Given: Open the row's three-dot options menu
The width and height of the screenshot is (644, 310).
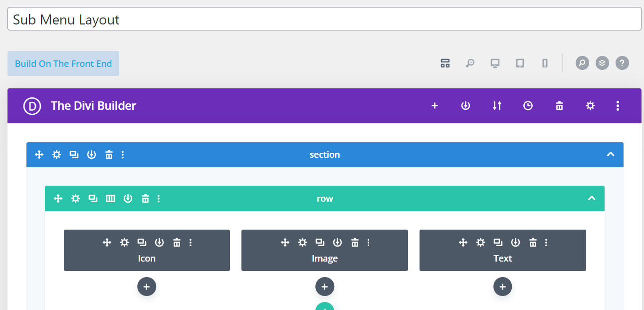Looking at the screenshot, I should point(159,198).
